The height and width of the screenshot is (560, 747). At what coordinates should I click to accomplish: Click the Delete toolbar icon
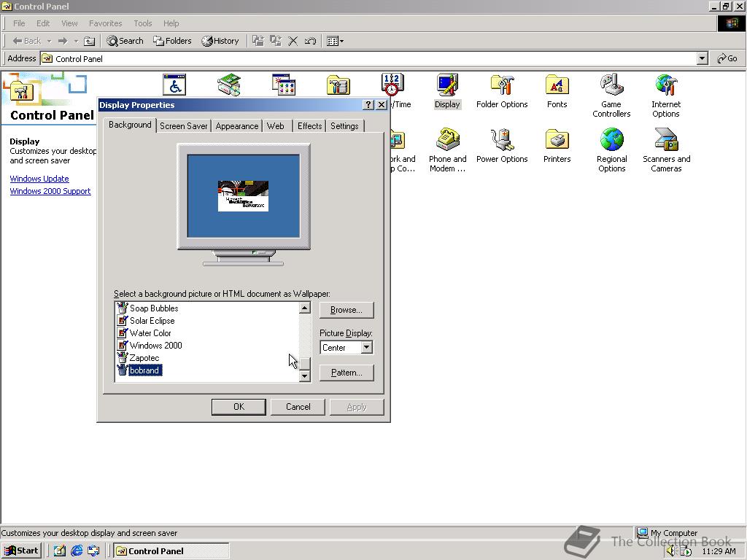point(293,41)
